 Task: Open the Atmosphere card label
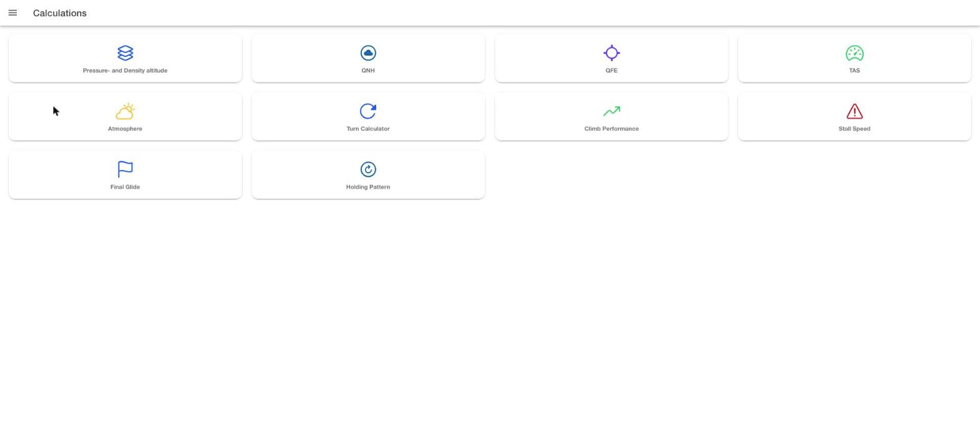pyautogui.click(x=125, y=129)
